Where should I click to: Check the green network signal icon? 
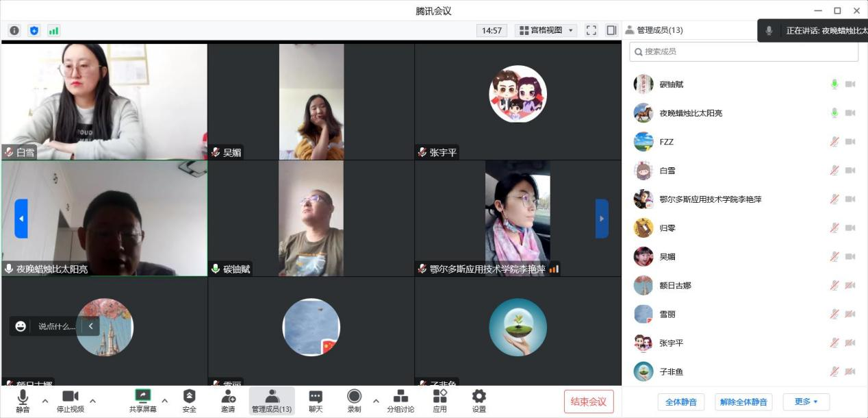pyautogui.click(x=53, y=30)
